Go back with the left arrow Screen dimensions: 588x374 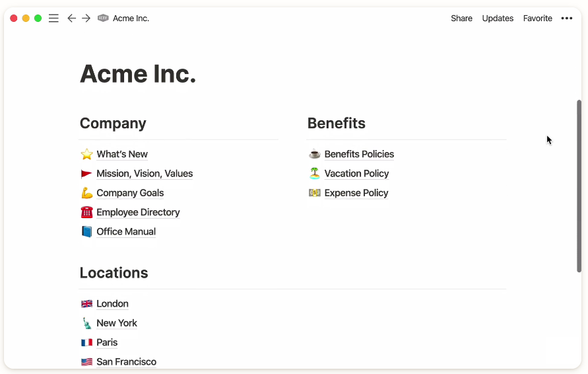(x=71, y=18)
